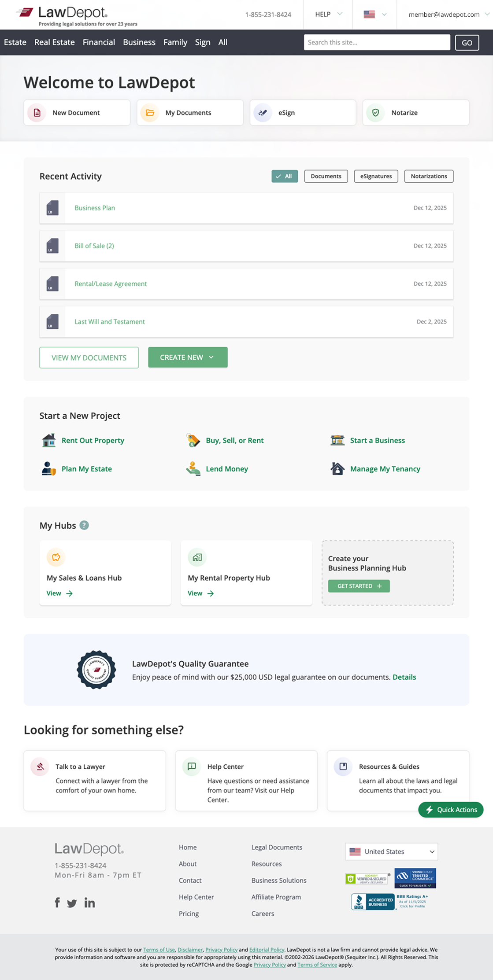Click the Start a Business storefront icon
Image resolution: width=493 pixels, height=980 pixels.
tap(337, 440)
